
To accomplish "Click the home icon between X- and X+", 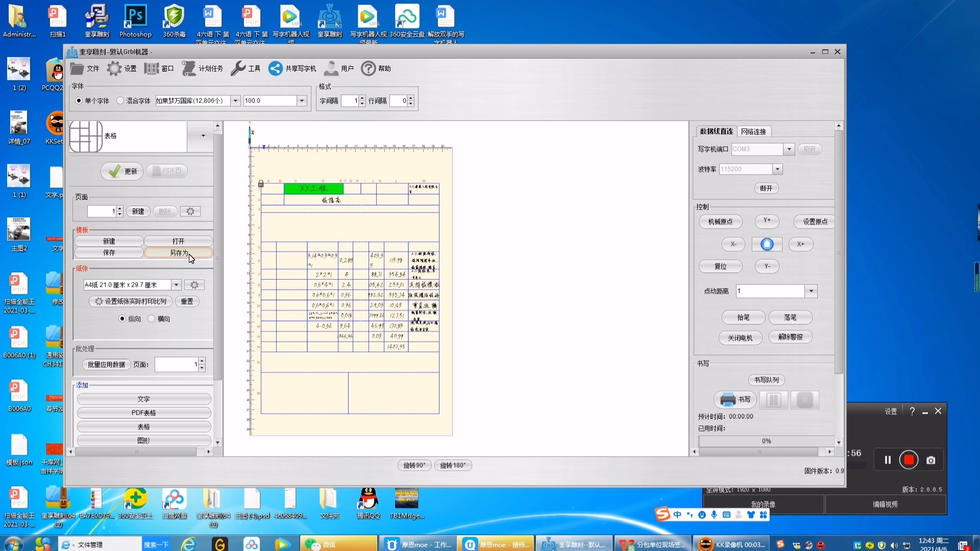I will (767, 244).
